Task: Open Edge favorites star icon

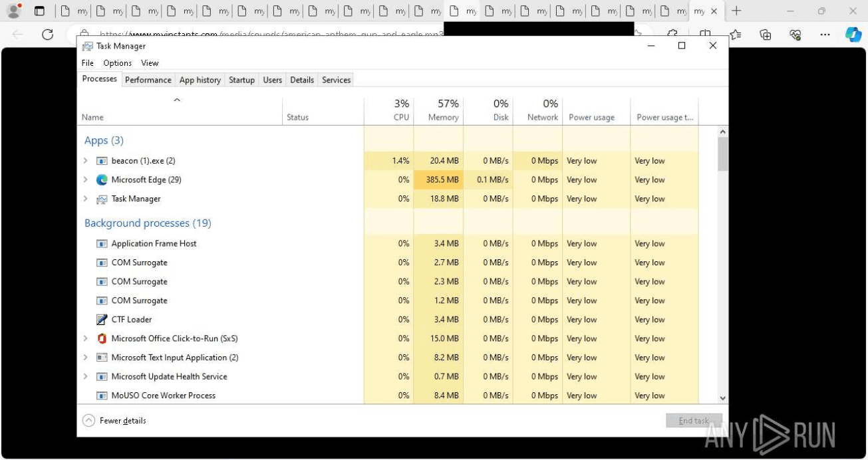Action: coord(735,35)
